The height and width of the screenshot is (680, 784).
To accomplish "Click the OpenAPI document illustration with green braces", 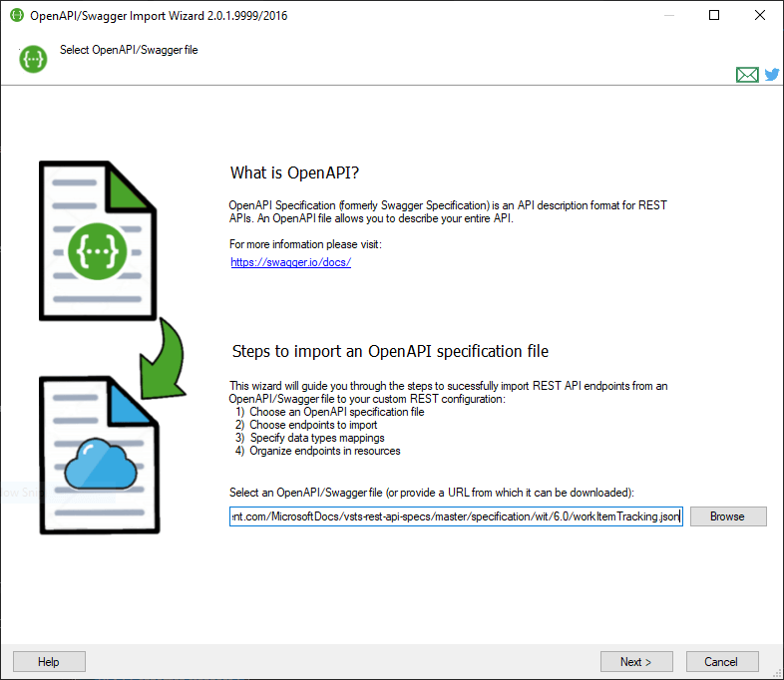I will pyautogui.click(x=98, y=240).
